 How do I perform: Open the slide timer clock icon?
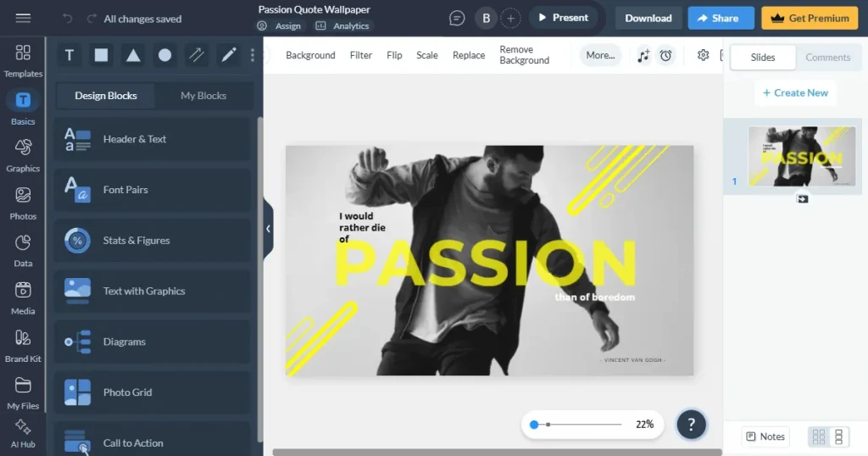pyautogui.click(x=666, y=55)
